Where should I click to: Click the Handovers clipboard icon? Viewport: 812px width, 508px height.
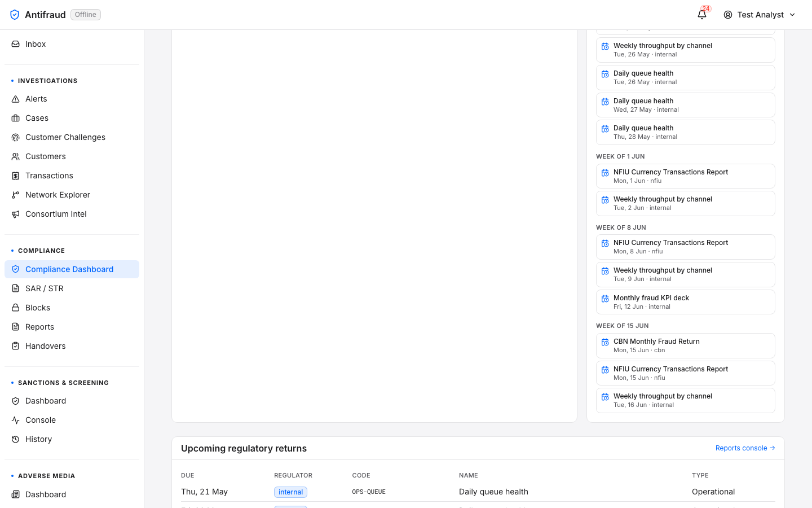click(x=16, y=346)
